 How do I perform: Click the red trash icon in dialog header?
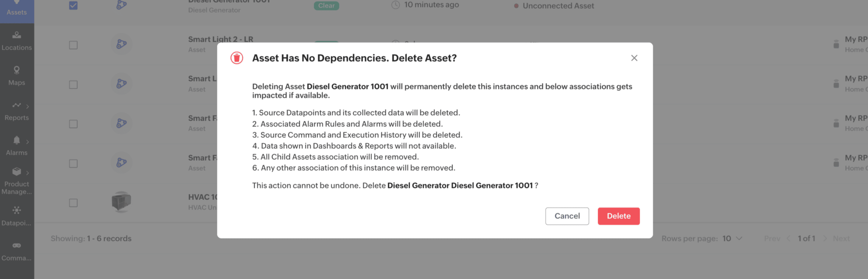(236, 58)
